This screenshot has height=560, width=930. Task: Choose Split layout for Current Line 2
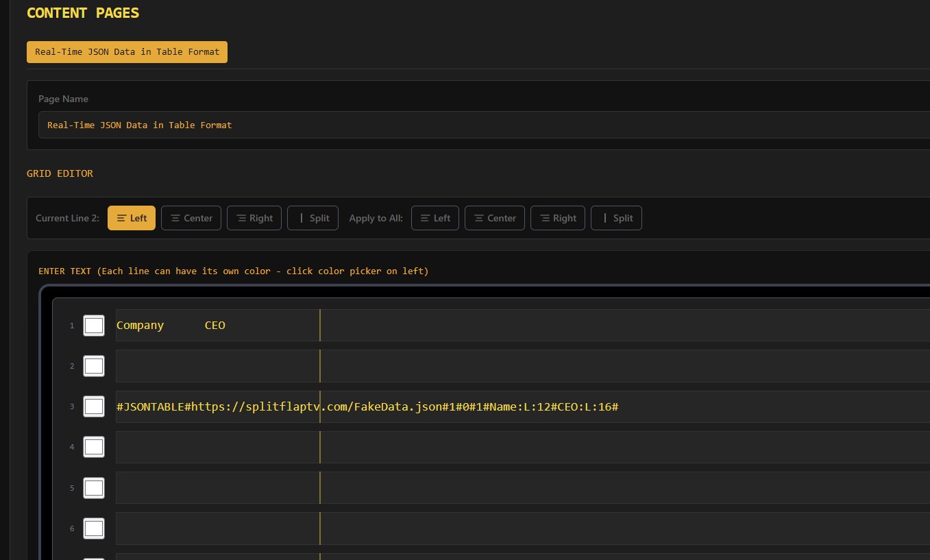point(313,218)
